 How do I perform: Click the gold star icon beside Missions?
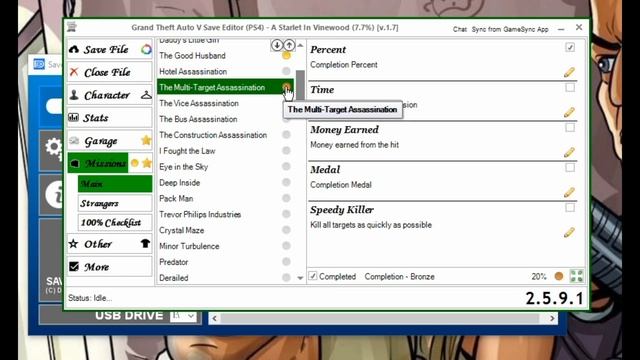point(147,163)
